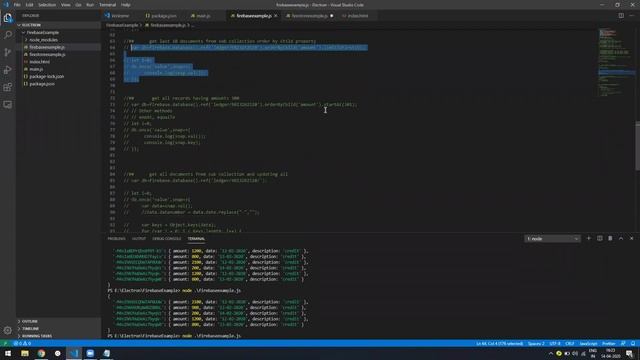Open the Source Control view
This screenshot has width=640, height=360.
tap(8, 52)
